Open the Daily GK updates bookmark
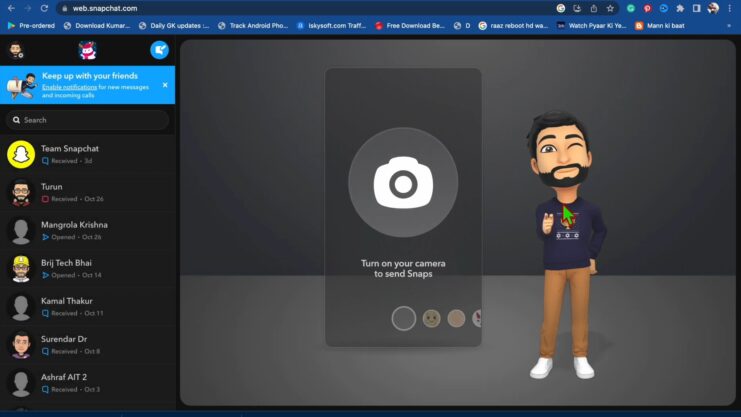This screenshot has height=417, width=741. [174, 26]
